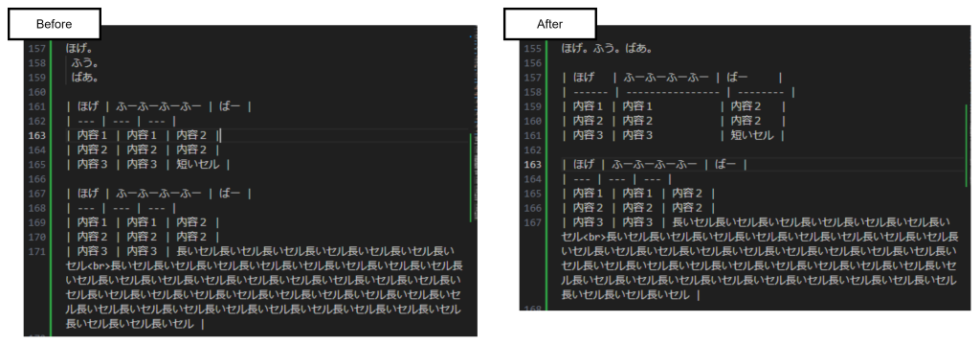Click the "After" label box

(x=550, y=24)
